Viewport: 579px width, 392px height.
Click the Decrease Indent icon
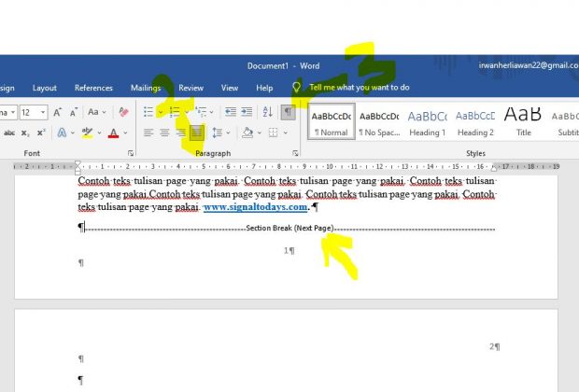tap(231, 111)
